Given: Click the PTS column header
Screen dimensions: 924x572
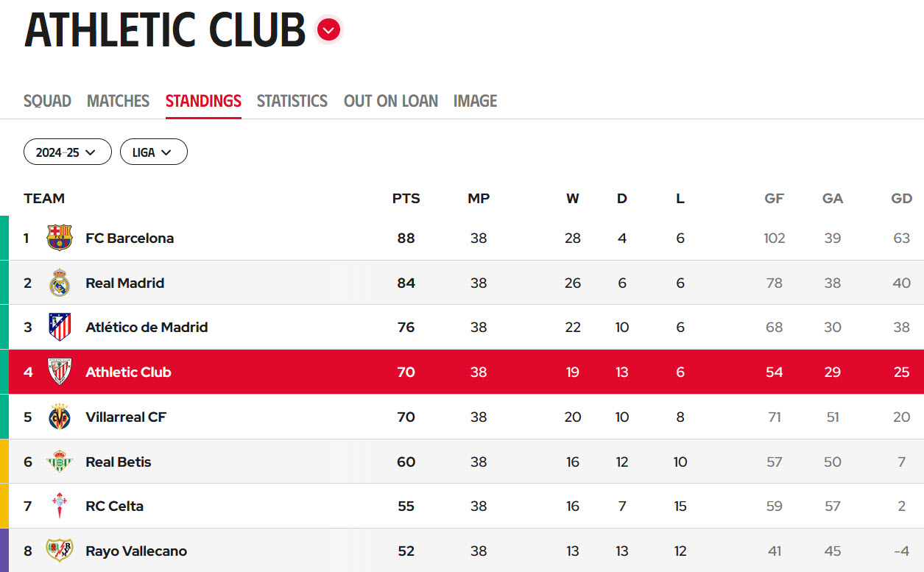Looking at the screenshot, I should coord(406,198).
